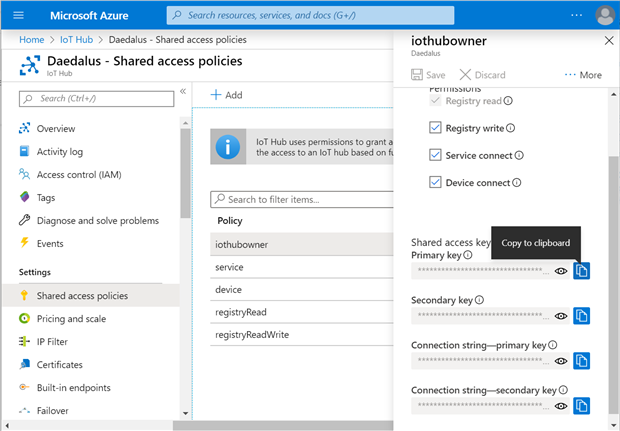The height and width of the screenshot is (431, 620).
Task: Click the info icon beside Primary key
Action: [x=468, y=255]
